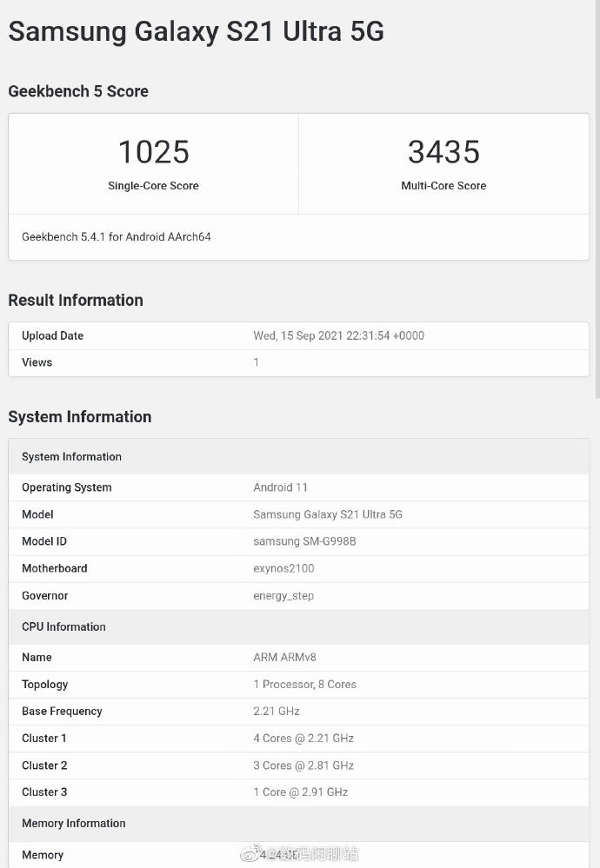Screen dimensions: 600x868
Task: Click the Views row label
Action: [37, 362]
